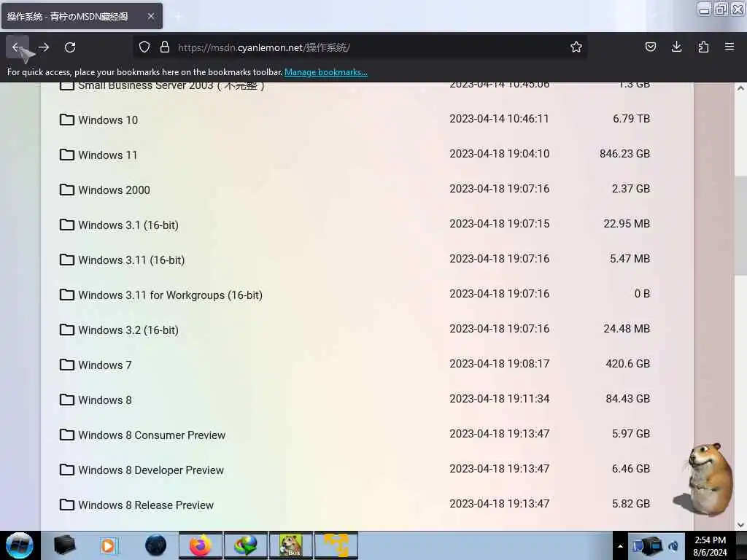The height and width of the screenshot is (560, 747).
Task: Open the extensions puzzle icon
Action: click(703, 47)
